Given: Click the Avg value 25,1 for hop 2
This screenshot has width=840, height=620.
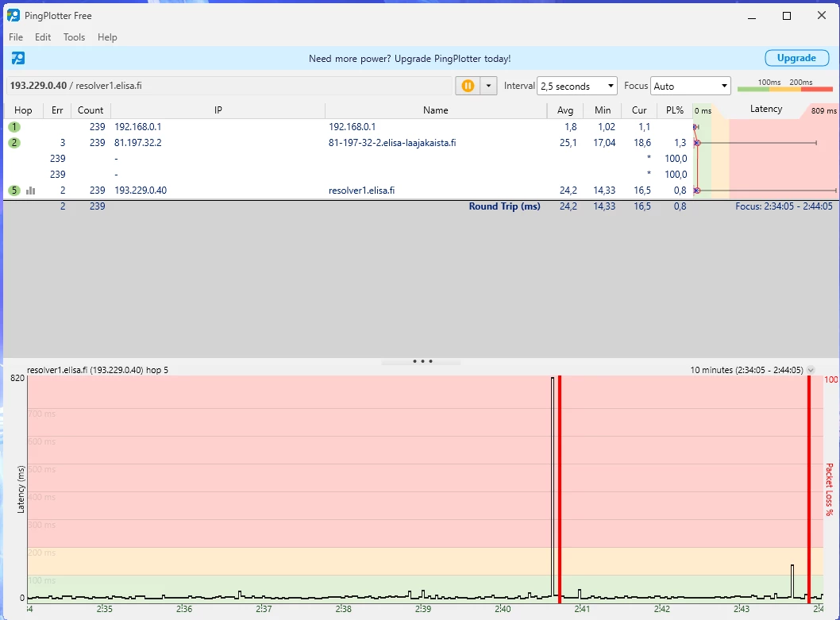Looking at the screenshot, I should pos(568,143).
